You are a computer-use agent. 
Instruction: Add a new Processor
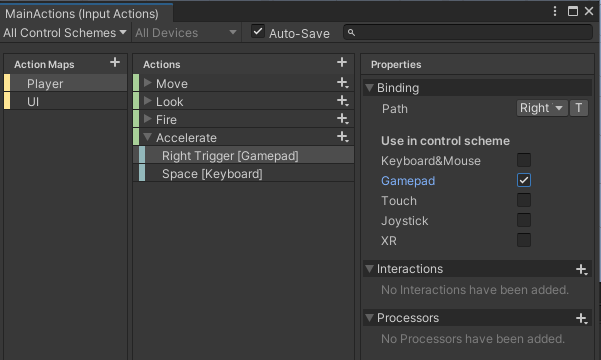coord(581,318)
